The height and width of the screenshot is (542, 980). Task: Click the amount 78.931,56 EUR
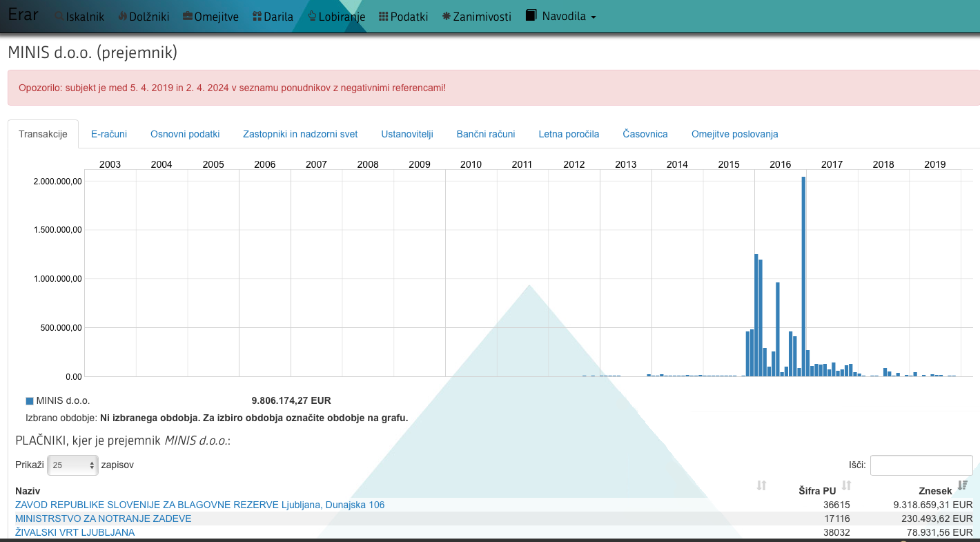pos(939,532)
